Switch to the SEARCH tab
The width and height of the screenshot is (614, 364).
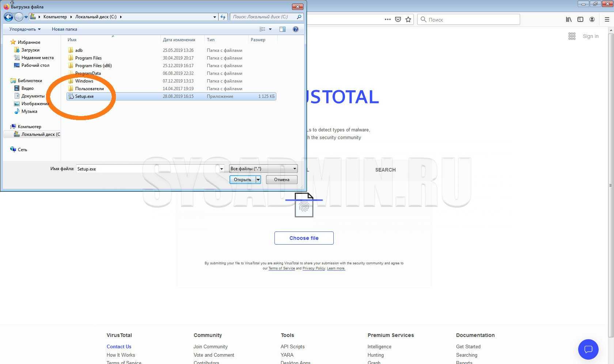385,170
